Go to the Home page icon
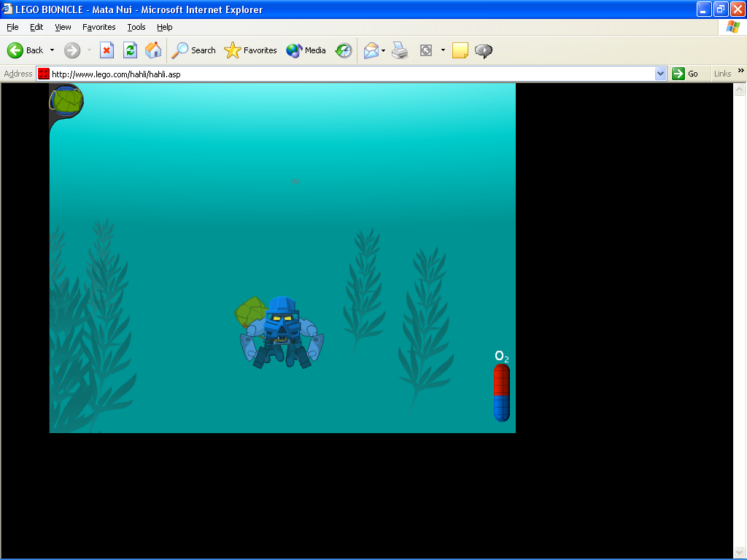The height and width of the screenshot is (560, 747). click(x=153, y=50)
